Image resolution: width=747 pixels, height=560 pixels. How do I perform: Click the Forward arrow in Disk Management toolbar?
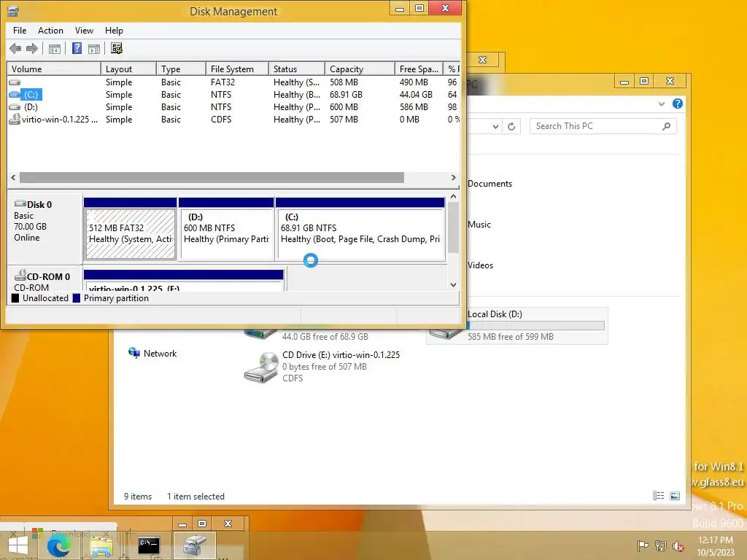[32, 48]
